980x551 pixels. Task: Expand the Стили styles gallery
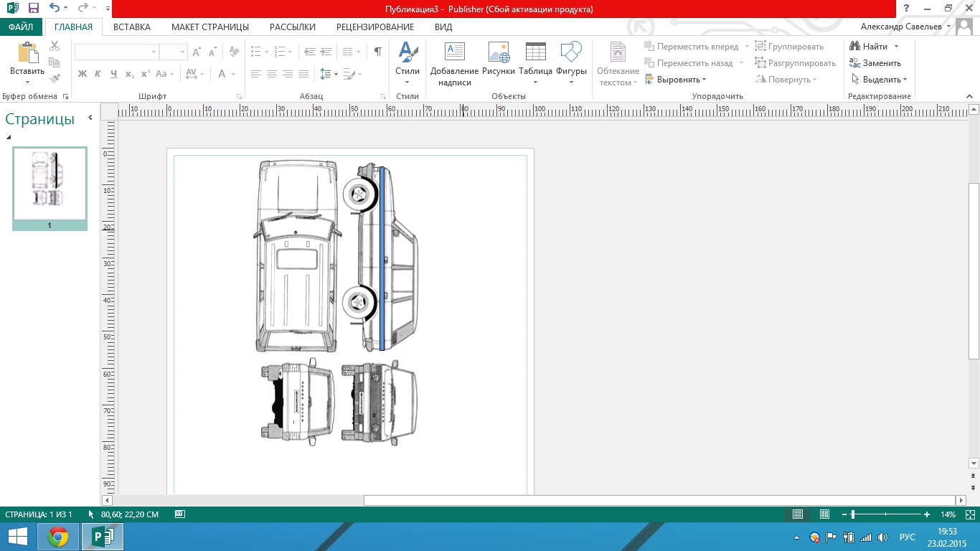pyautogui.click(x=407, y=64)
